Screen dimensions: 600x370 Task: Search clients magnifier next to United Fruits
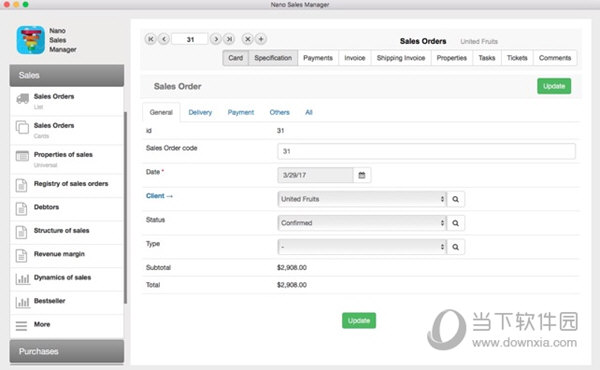pyautogui.click(x=455, y=199)
